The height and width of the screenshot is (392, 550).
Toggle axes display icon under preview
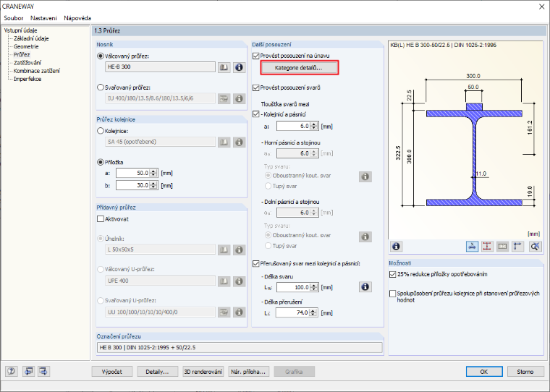[x=517, y=247]
